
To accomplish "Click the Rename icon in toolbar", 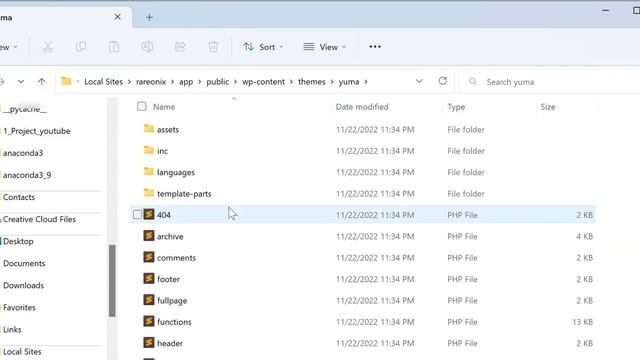I will (x=147, y=47).
